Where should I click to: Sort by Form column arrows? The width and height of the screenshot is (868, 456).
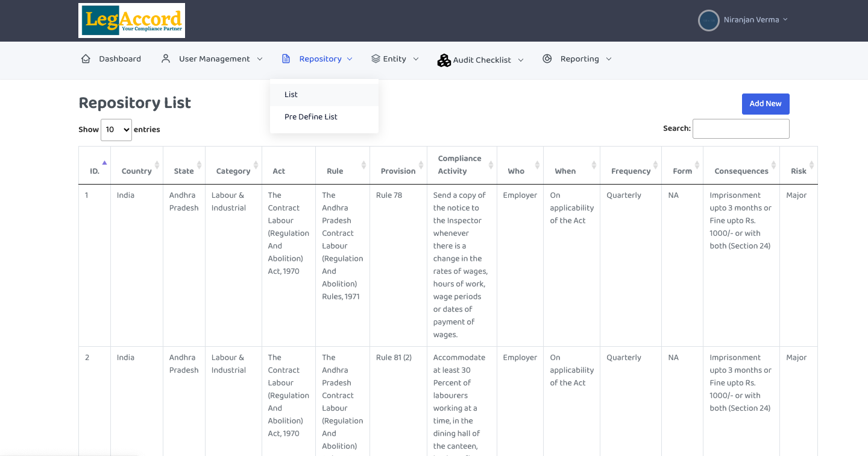(x=697, y=165)
